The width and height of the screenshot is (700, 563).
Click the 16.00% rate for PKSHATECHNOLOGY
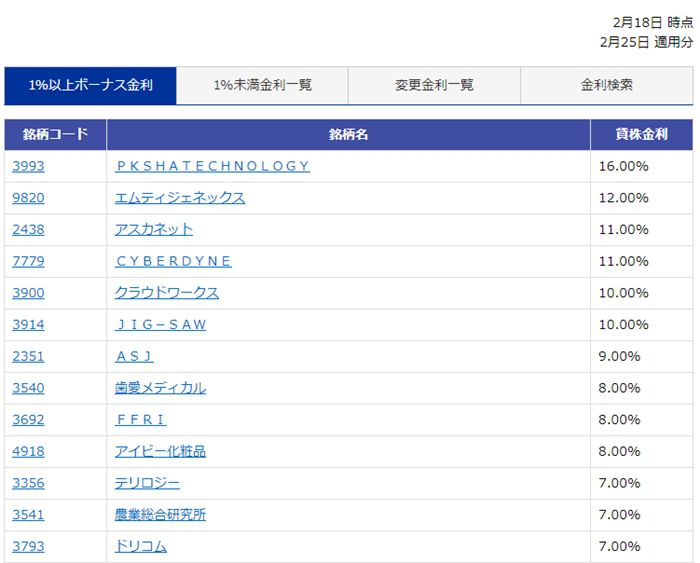tap(624, 167)
